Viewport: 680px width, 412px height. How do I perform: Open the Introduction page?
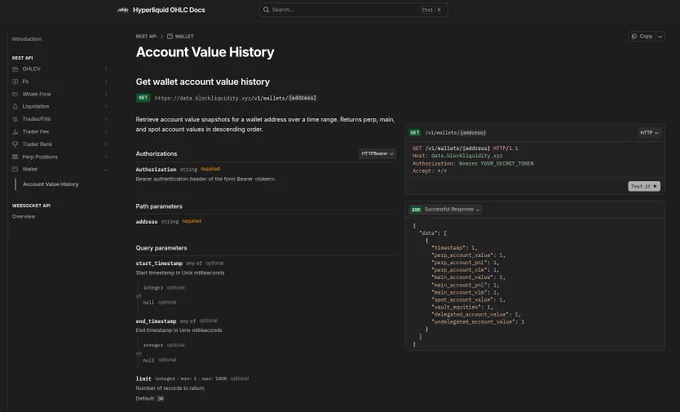(x=27, y=39)
